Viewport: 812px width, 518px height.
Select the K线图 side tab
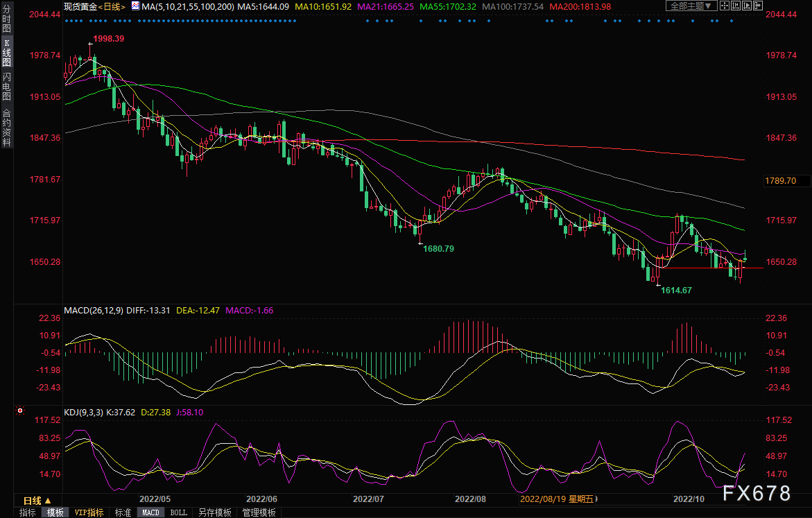(7, 53)
